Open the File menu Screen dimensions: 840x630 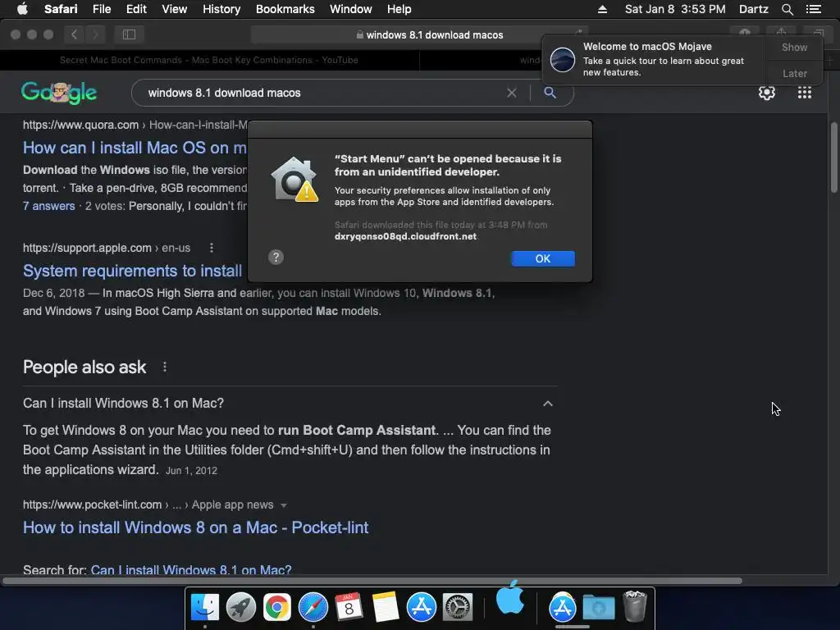[x=101, y=9]
